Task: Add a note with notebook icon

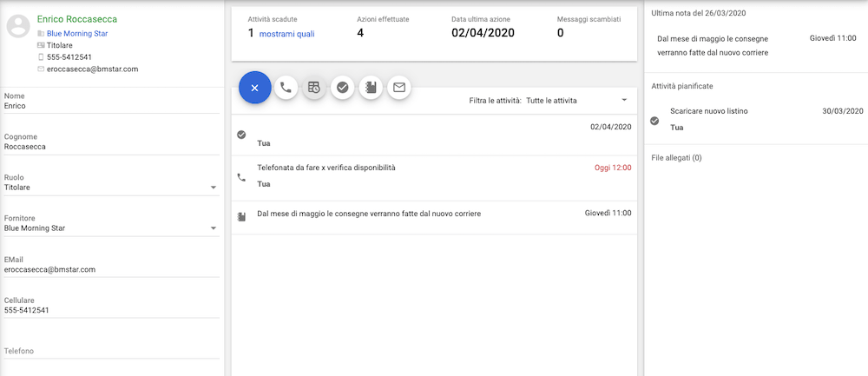Action: [x=371, y=88]
